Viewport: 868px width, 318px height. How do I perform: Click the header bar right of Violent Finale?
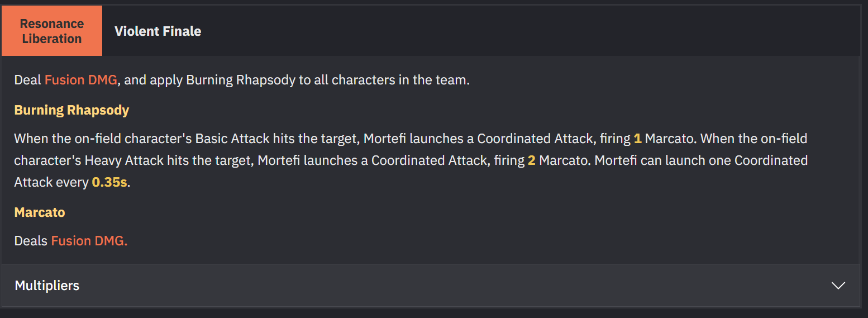pos(531,31)
